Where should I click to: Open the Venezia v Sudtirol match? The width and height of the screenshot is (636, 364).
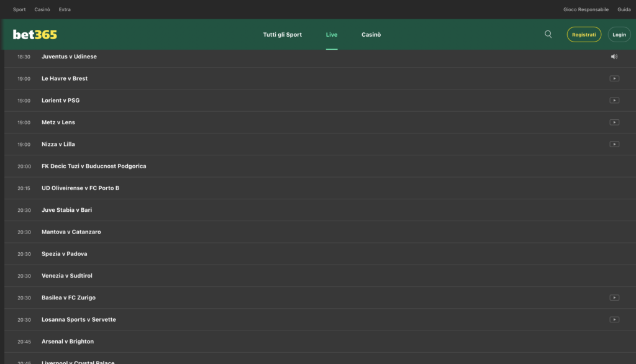coord(67,276)
